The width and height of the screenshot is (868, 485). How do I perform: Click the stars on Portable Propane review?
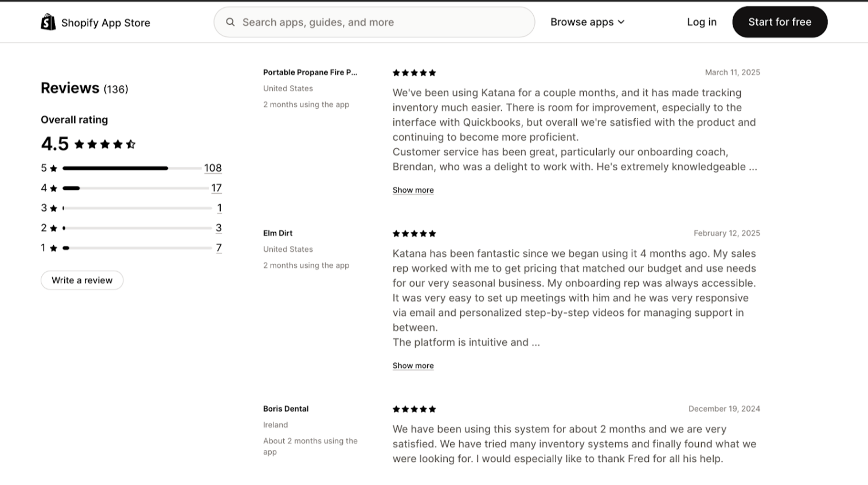tap(414, 73)
